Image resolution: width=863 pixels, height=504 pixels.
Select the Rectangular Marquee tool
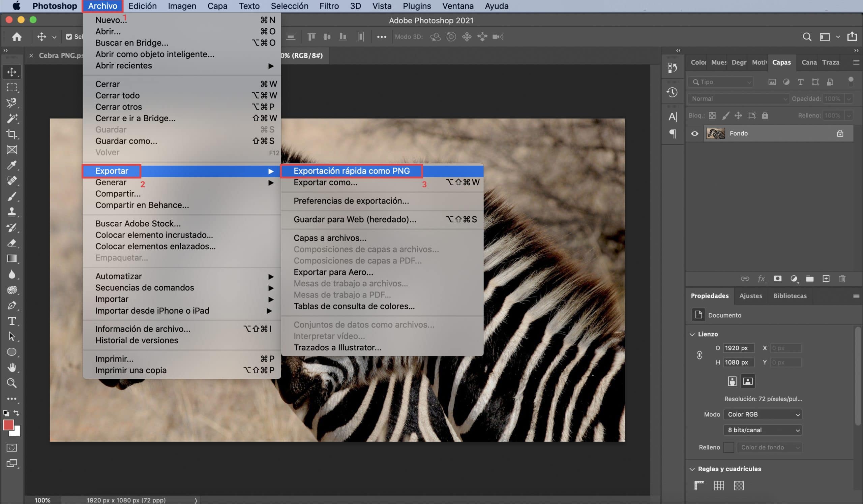[x=12, y=88]
